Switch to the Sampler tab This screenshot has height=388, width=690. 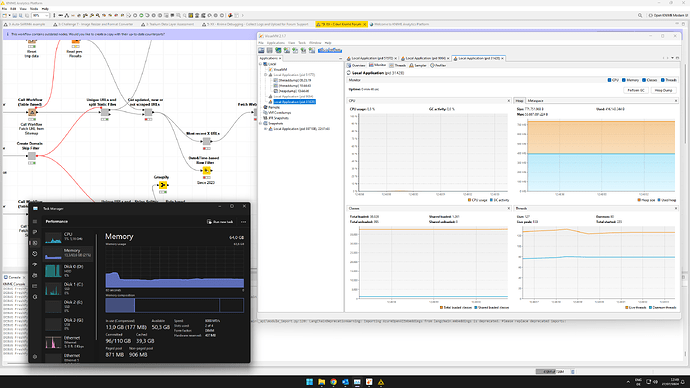tap(418, 65)
